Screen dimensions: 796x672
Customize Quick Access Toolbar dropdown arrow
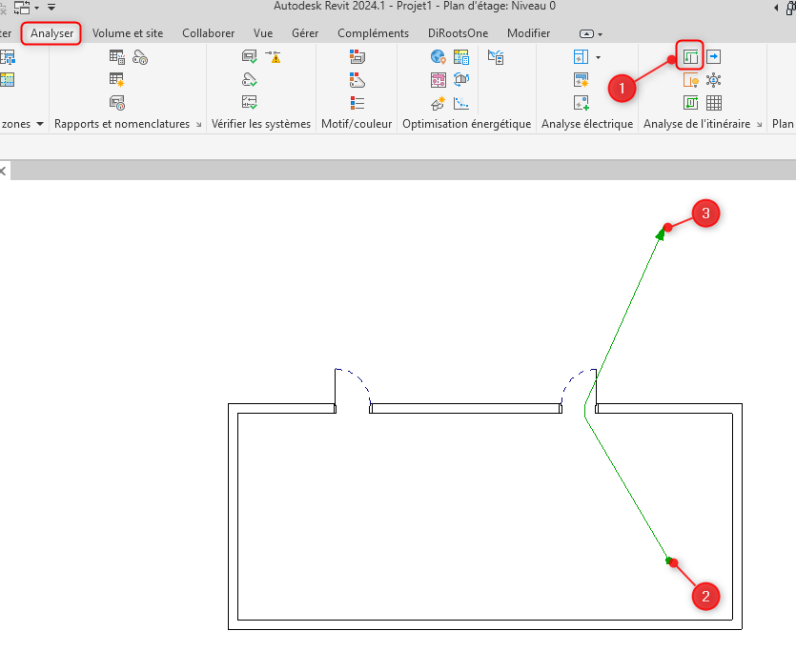pyautogui.click(x=38, y=8)
